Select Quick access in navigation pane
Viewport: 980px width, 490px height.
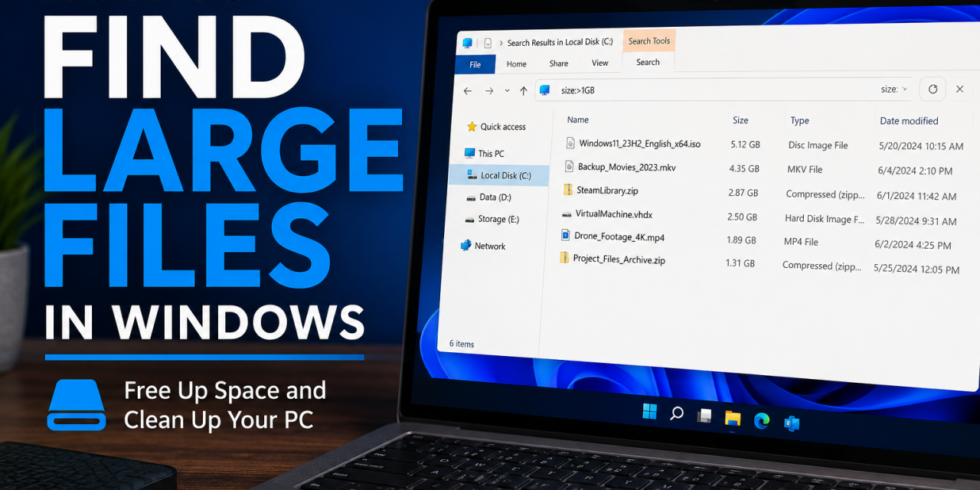coord(496,127)
